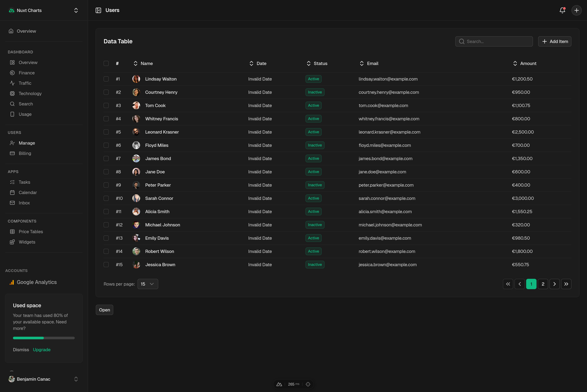Click the Nuxt logo in bottom devtools bar
587x392 pixels.
[279, 384]
